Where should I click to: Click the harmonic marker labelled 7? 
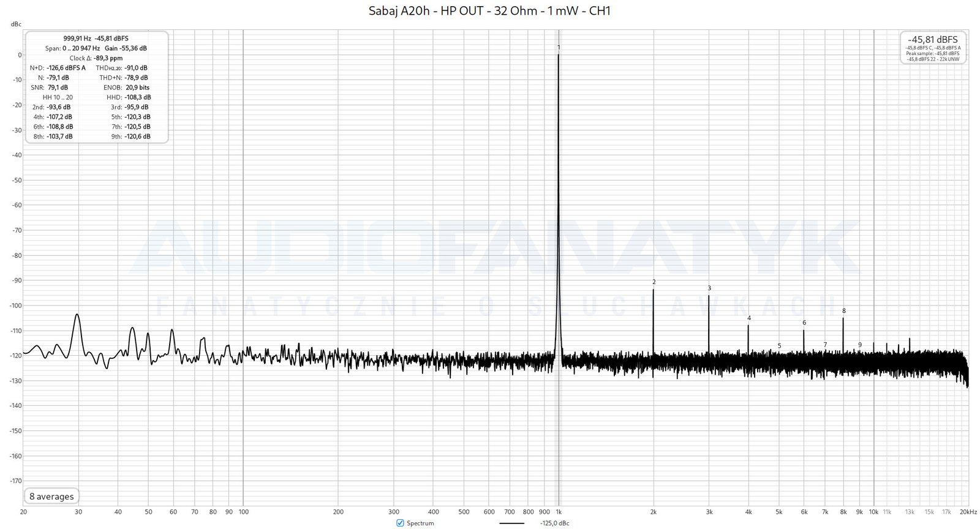coord(825,345)
